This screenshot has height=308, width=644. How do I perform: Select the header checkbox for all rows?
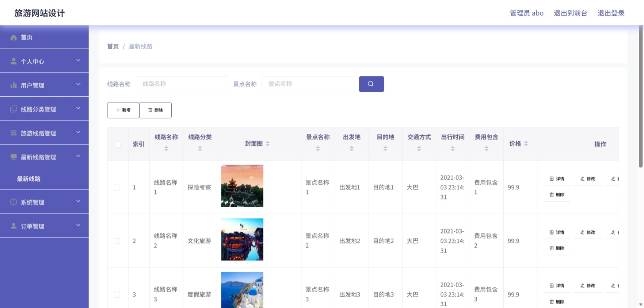118,145
